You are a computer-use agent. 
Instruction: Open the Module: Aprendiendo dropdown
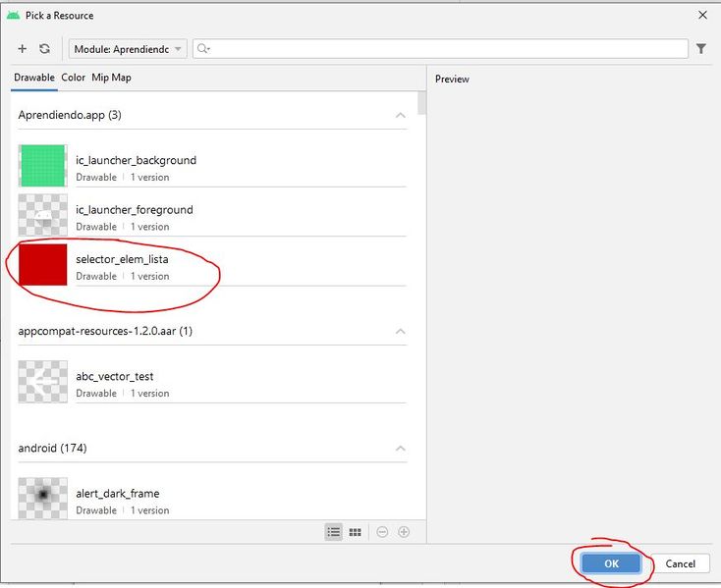[128, 49]
